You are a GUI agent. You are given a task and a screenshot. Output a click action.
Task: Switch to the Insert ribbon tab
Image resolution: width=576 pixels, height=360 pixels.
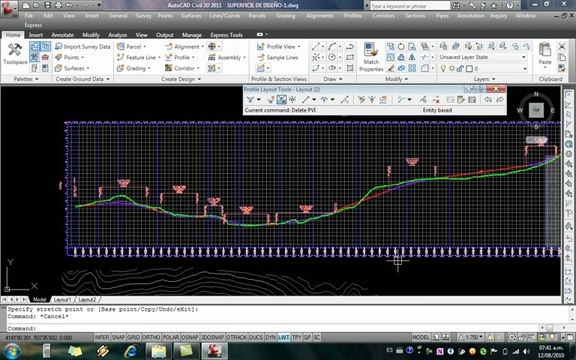point(36,35)
